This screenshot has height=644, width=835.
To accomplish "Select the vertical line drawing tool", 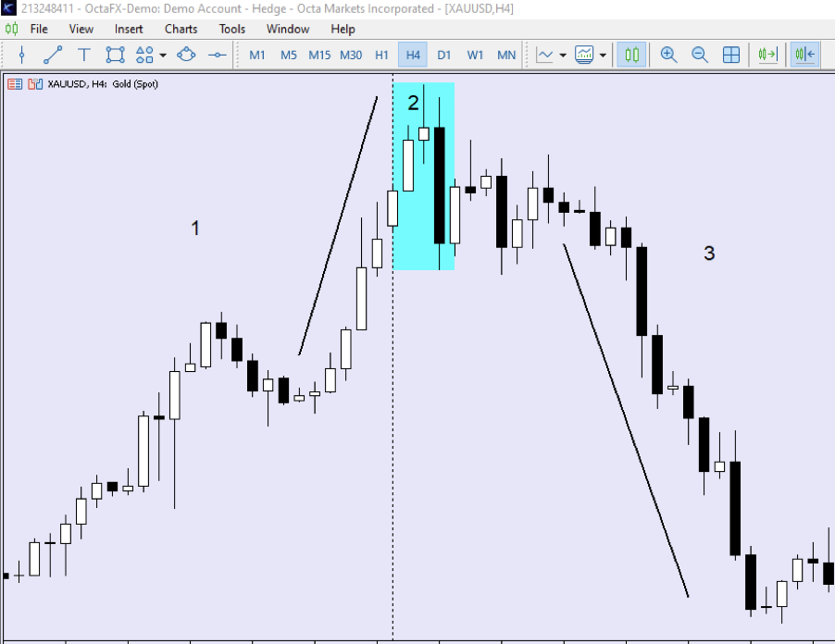I will 22,55.
